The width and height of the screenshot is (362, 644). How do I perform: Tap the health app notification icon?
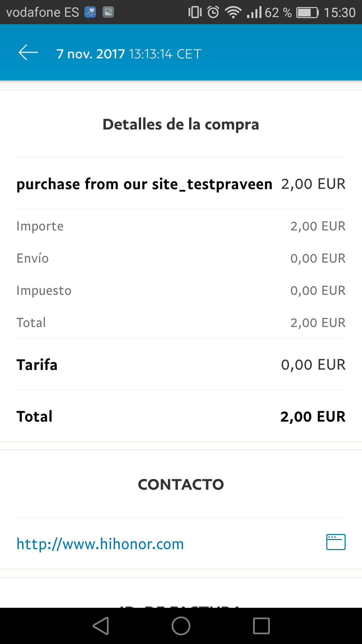tap(90, 12)
